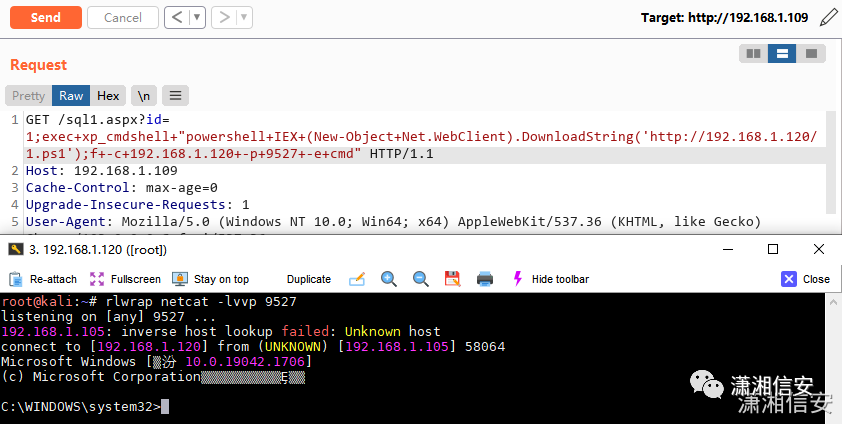Click the Fullscreen toolbar button
The width and height of the screenshot is (842, 424).
(x=125, y=279)
